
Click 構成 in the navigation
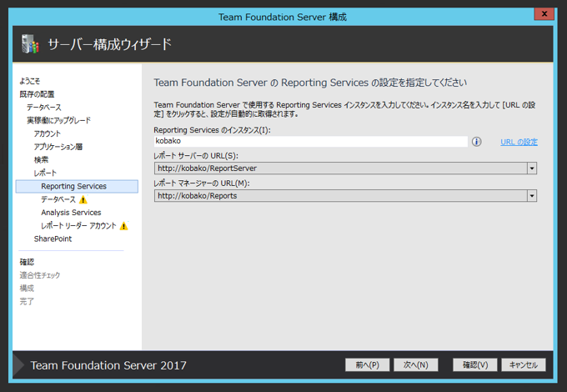(27, 289)
